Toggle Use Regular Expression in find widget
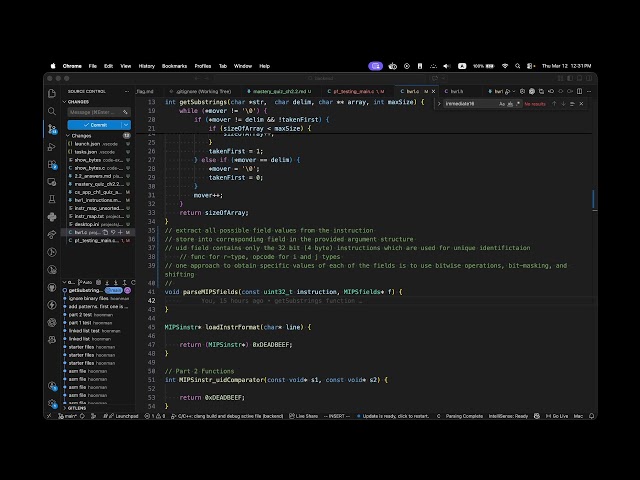Screen dimensions: 640x480 point(518,104)
